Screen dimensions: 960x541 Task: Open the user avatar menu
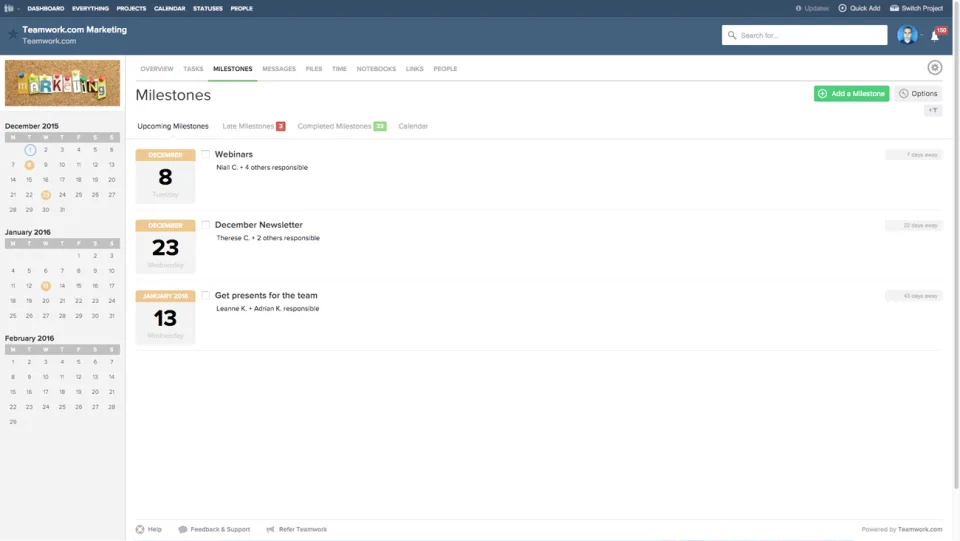click(907, 35)
